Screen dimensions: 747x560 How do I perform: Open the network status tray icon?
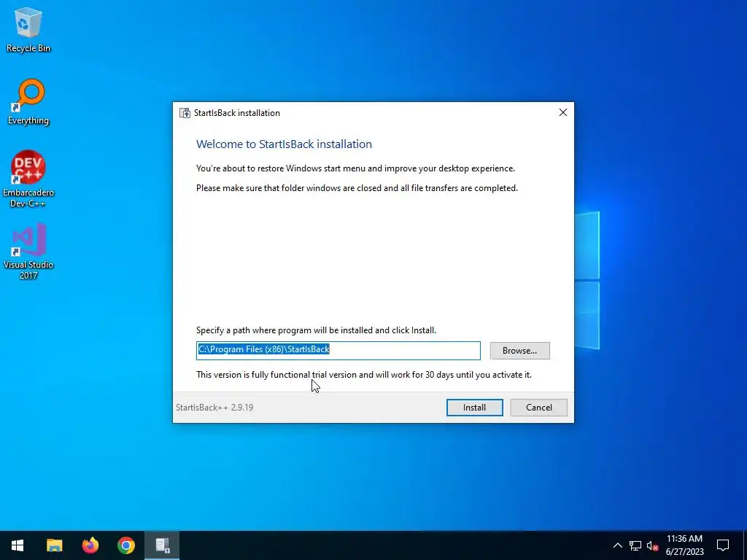tap(635, 545)
